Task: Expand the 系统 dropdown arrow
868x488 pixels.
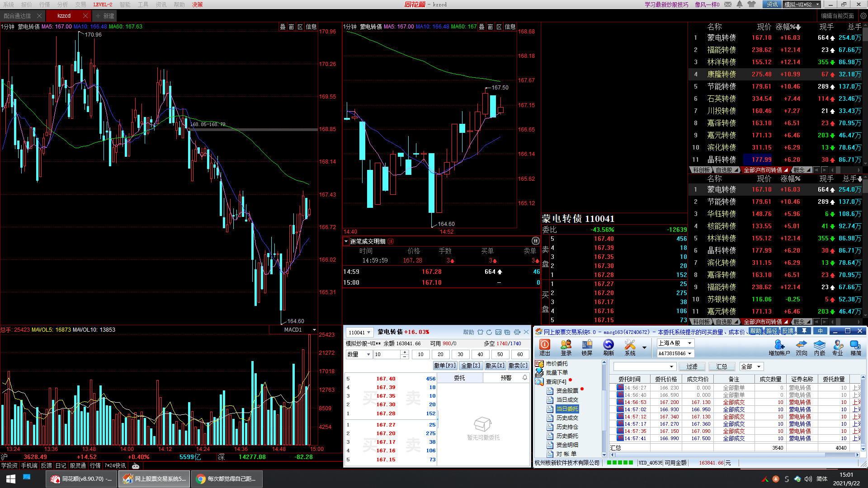Action: tap(644, 347)
